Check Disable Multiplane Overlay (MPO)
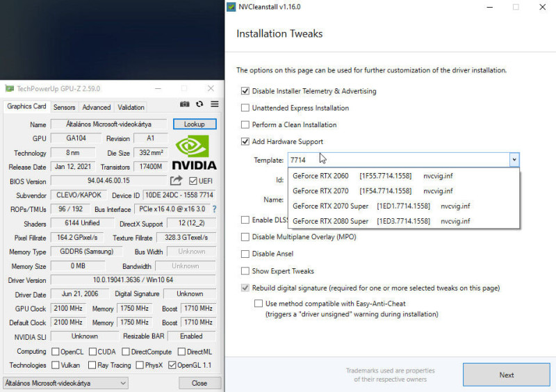 pyautogui.click(x=245, y=236)
